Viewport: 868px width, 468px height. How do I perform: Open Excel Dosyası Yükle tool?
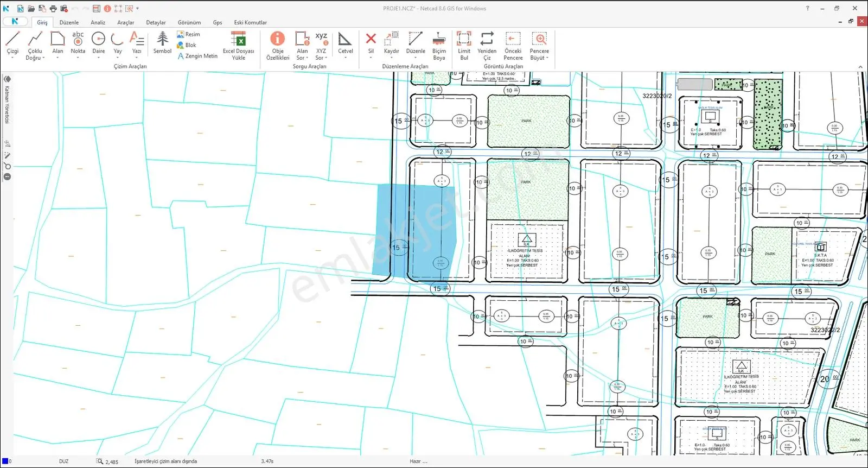(239, 45)
